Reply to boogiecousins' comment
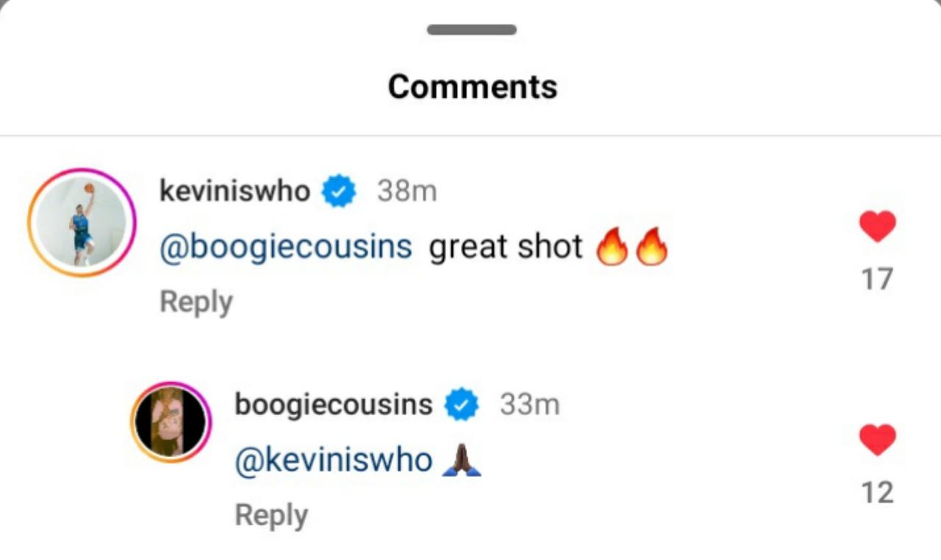This screenshot has width=941, height=560. (271, 515)
